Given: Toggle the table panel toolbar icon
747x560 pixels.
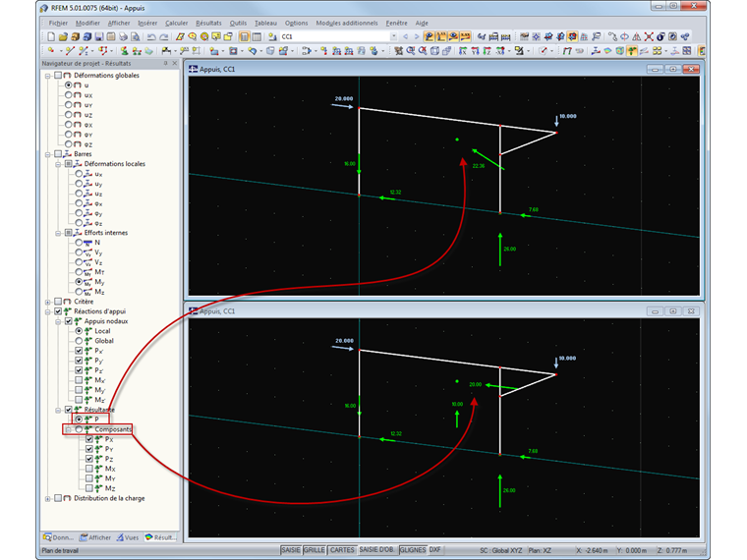Looking at the screenshot, I should (x=257, y=36).
